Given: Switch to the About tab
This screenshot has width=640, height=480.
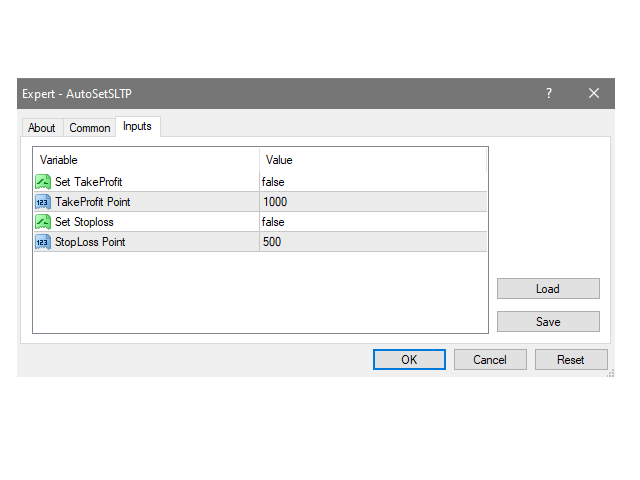Looking at the screenshot, I should click(42, 128).
